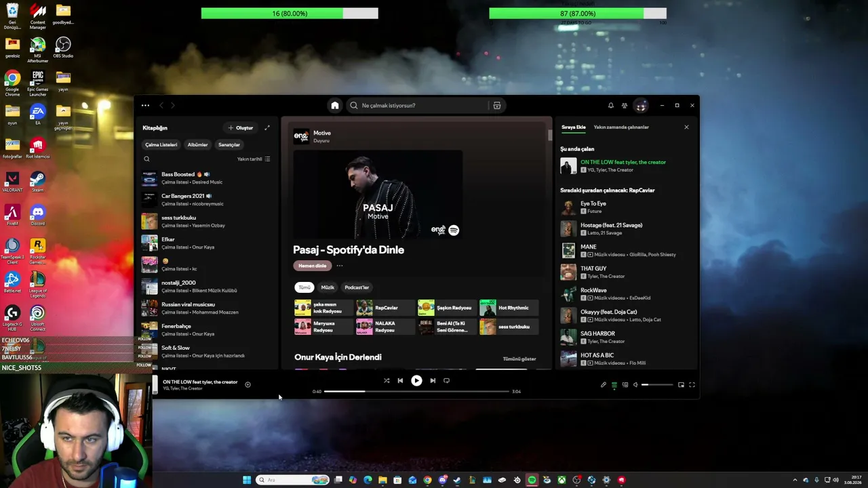This screenshot has height=488, width=868.
Task: Open the mini player
Action: click(681, 385)
